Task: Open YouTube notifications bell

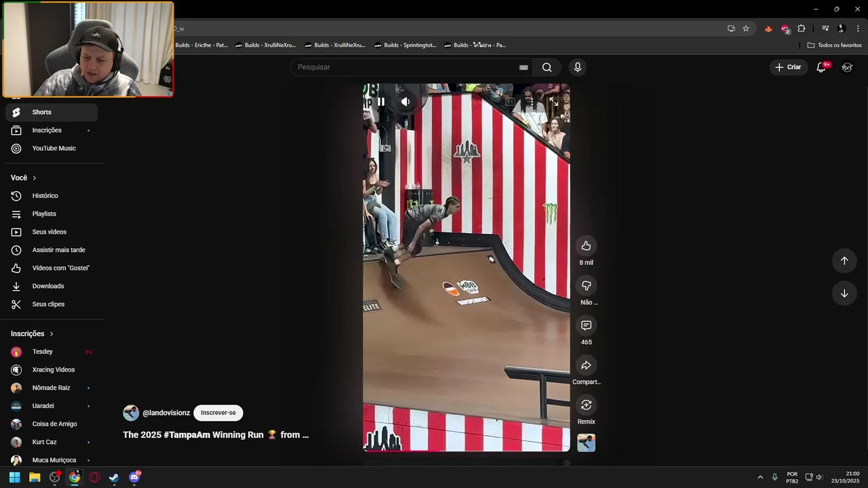Action: coord(821,67)
